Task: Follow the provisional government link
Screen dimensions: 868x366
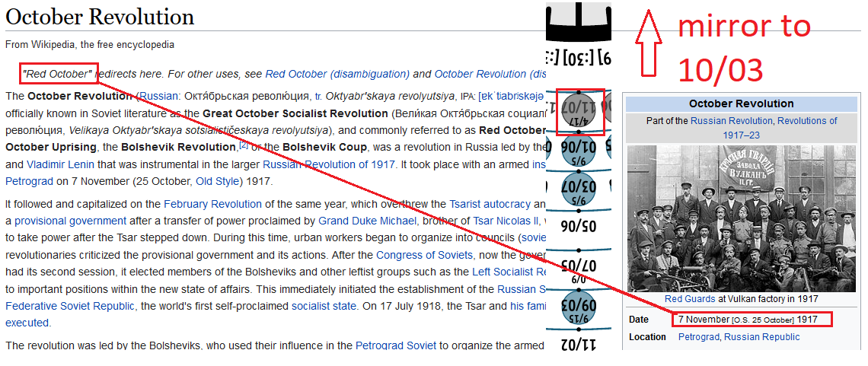Action: (70, 221)
